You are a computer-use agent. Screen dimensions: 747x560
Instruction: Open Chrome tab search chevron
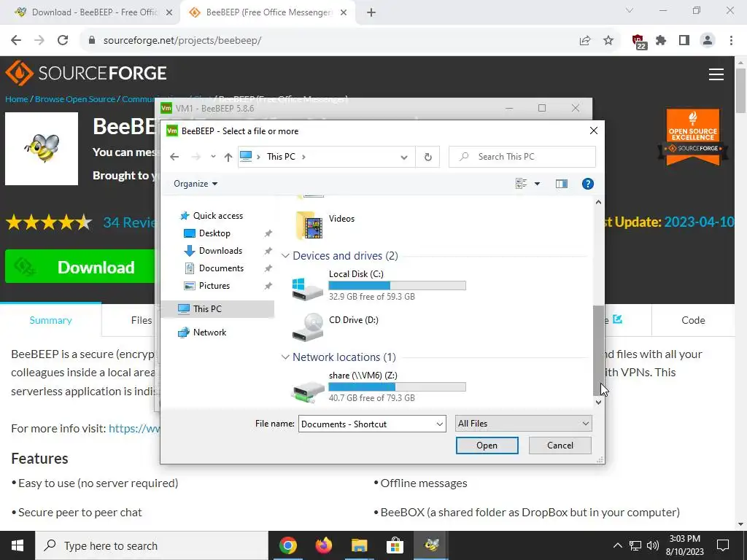[x=630, y=10]
